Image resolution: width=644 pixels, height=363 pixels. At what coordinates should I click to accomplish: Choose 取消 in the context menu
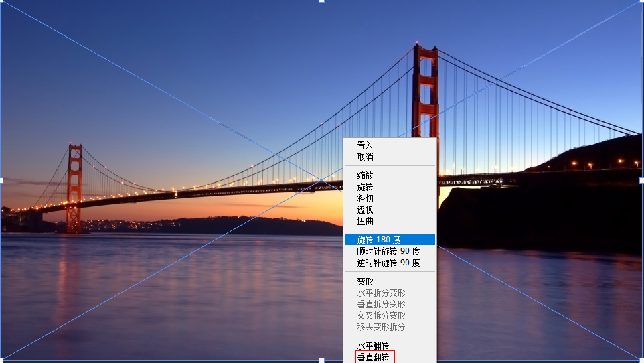(x=390, y=157)
